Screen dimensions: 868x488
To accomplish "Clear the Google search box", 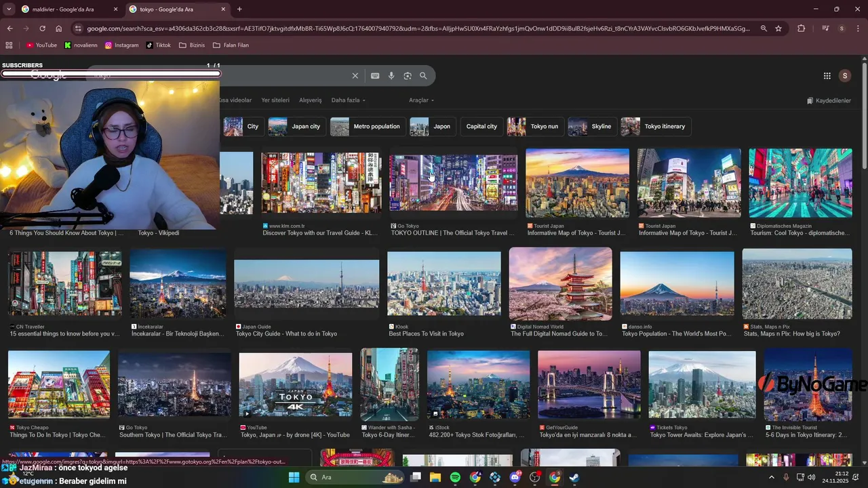I will tap(355, 76).
